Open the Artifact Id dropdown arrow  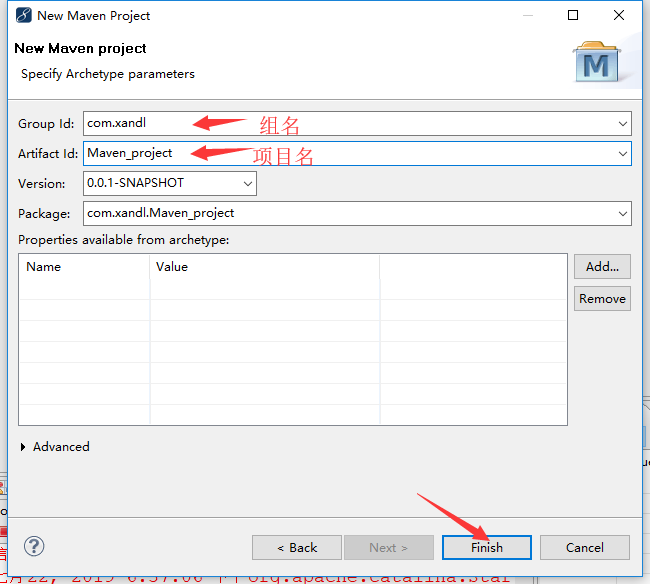tap(622, 153)
